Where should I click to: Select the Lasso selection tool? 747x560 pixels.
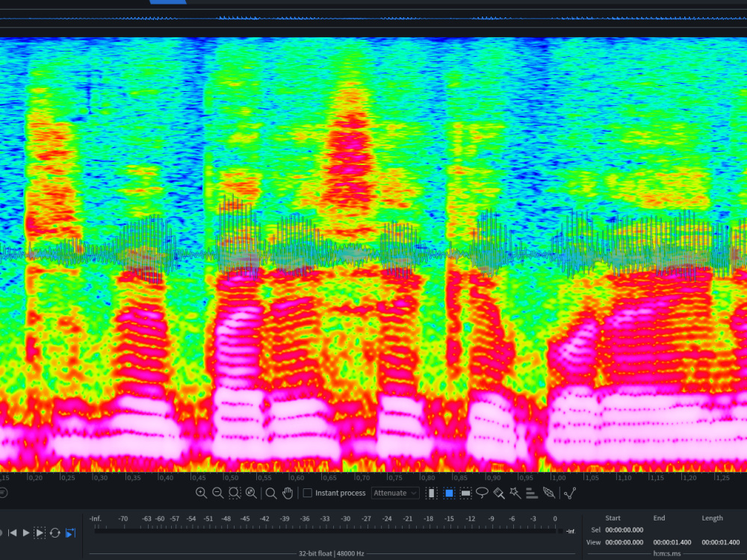click(x=482, y=493)
